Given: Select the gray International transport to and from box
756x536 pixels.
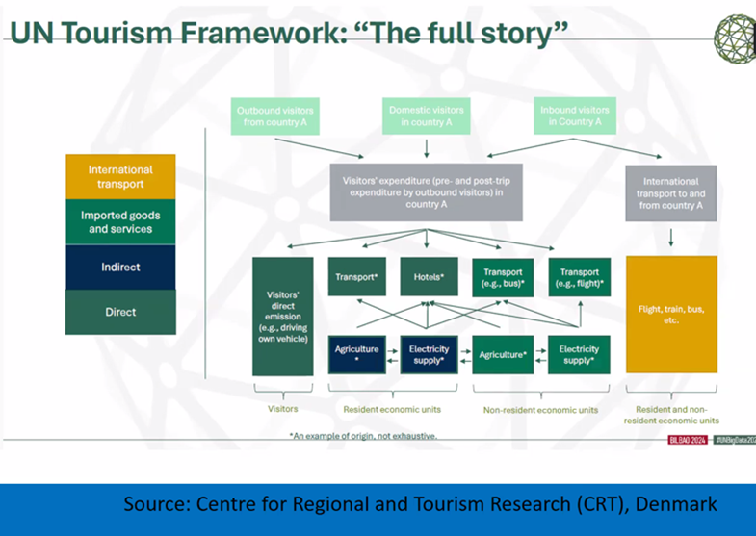Looking at the screenshot, I should pos(671,193).
